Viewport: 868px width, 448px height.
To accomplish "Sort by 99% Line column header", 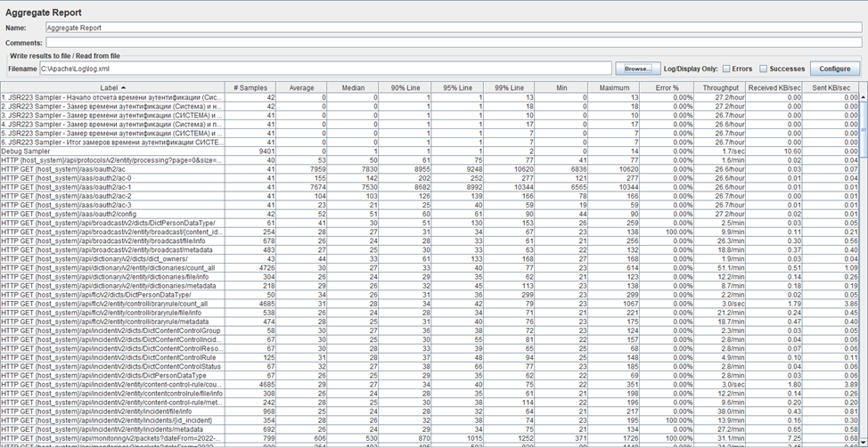I will coord(509,87).
